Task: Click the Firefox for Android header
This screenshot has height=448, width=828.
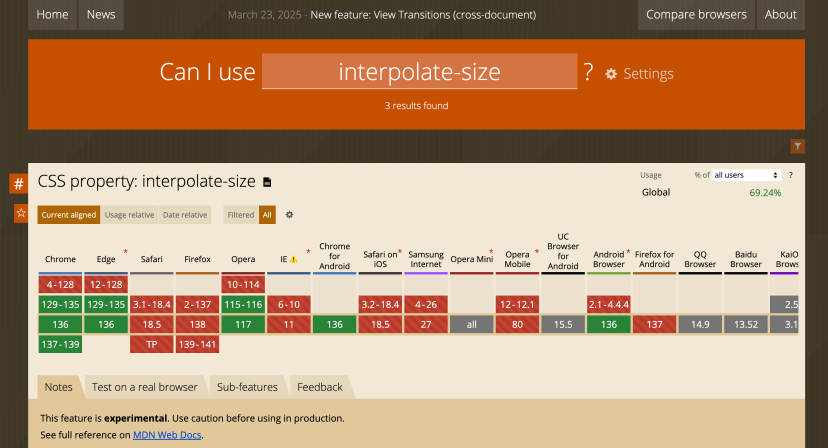Action: [655, 259]
